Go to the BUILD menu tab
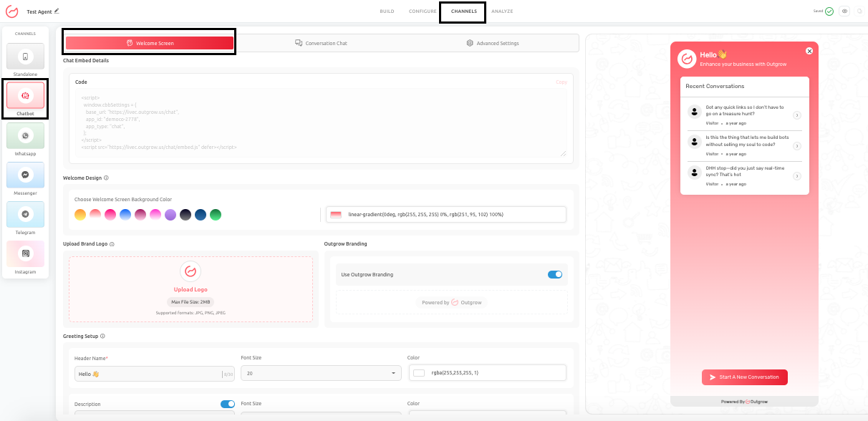 387,11
